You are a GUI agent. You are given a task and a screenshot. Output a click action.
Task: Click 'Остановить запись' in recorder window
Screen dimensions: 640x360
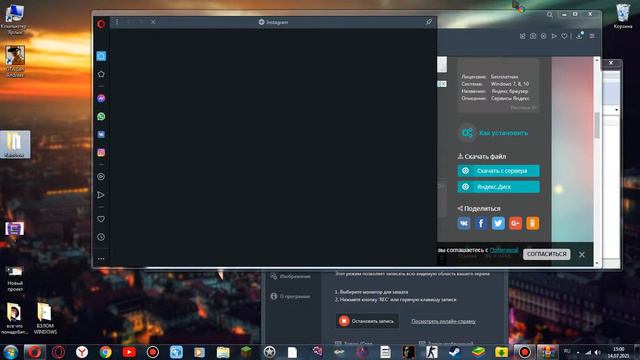click(x=367, y=321)
